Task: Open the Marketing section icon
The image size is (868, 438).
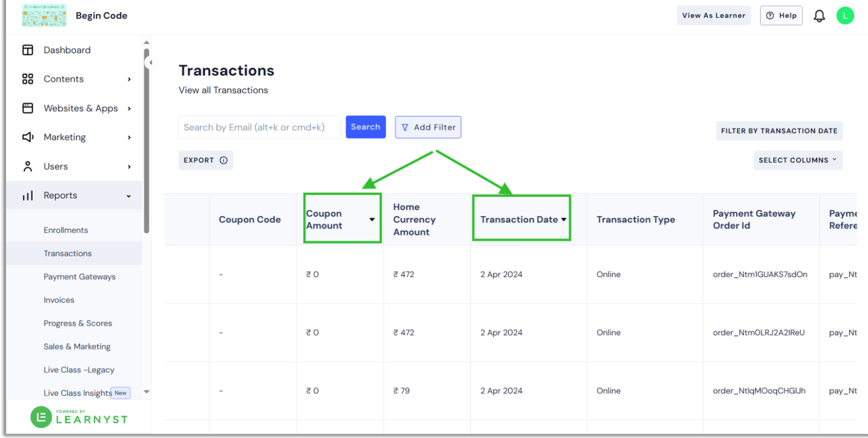Action: click(27, 137)
